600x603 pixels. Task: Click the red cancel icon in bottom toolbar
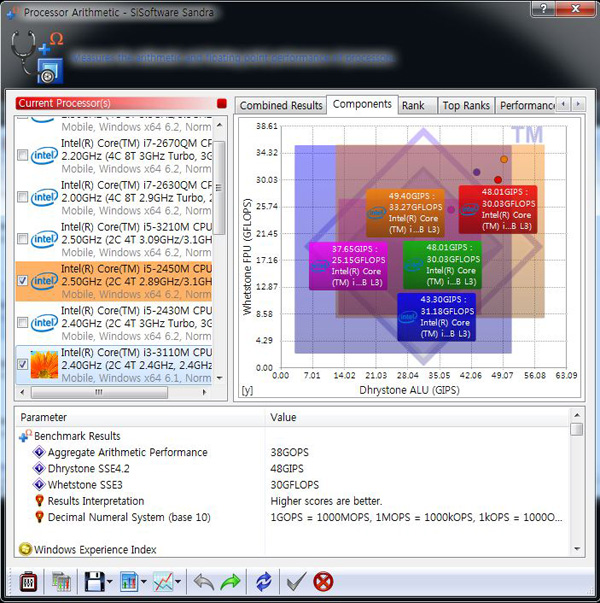point(323,582)
